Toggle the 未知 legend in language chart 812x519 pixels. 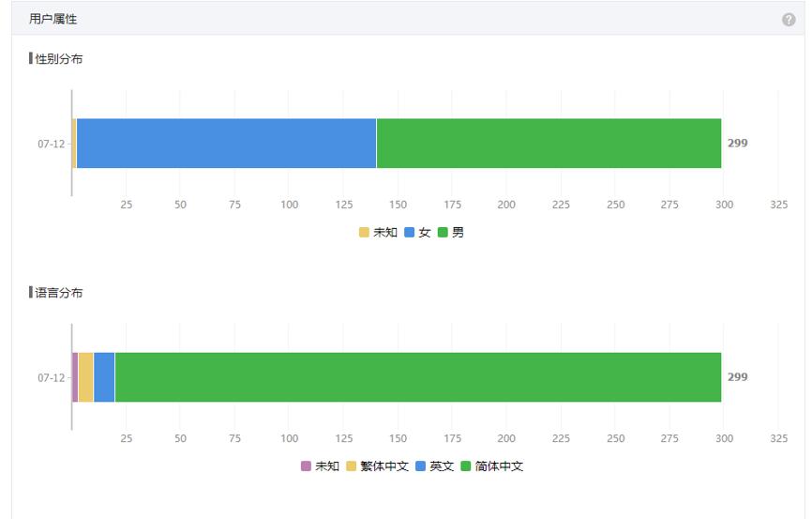pos(320,466)
